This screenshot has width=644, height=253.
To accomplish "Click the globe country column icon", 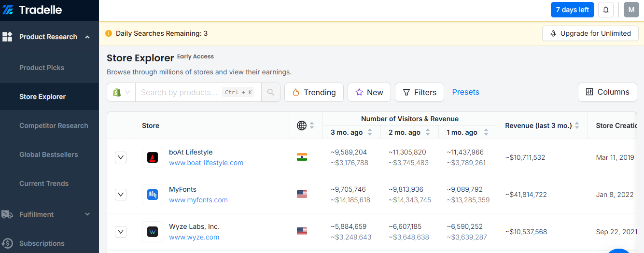I will tap(302, 126).
